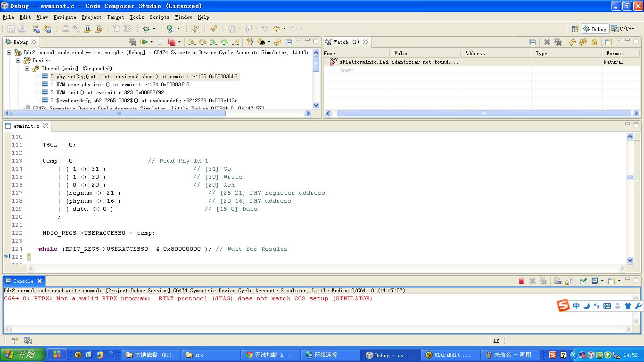644x362 pixels.
Task: Click the Step Into icon in Debug view
Action: [192, 42]
